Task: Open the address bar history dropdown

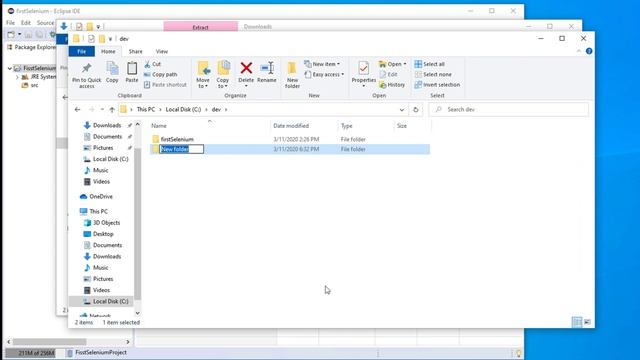Action: click(x=402, y=109)
